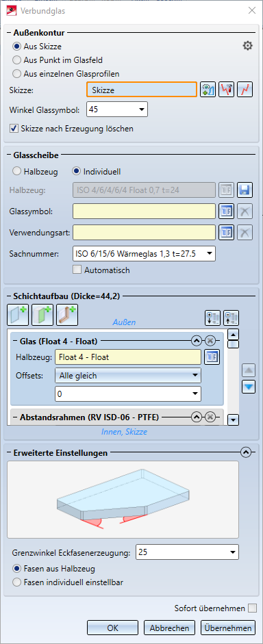Click the new sketch polyline icon
The image size is (263, 644).
coord(245,90)
